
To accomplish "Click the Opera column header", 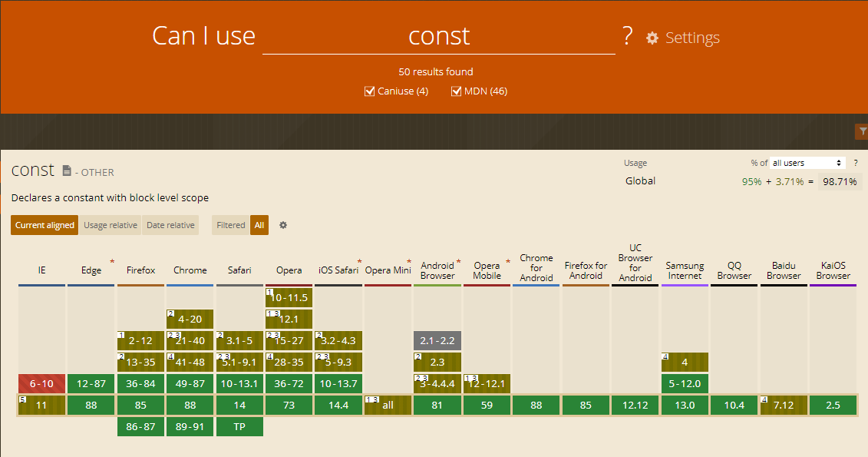I will (x=289, y=270).
